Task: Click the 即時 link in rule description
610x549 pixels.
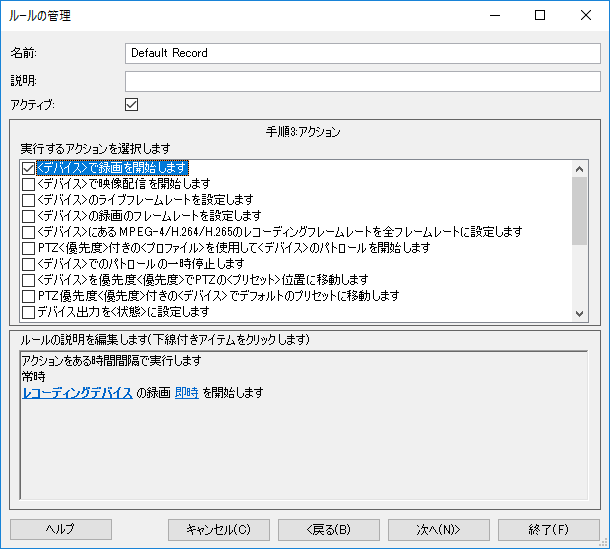Action: pyautogui.click(x=187, y=393)
